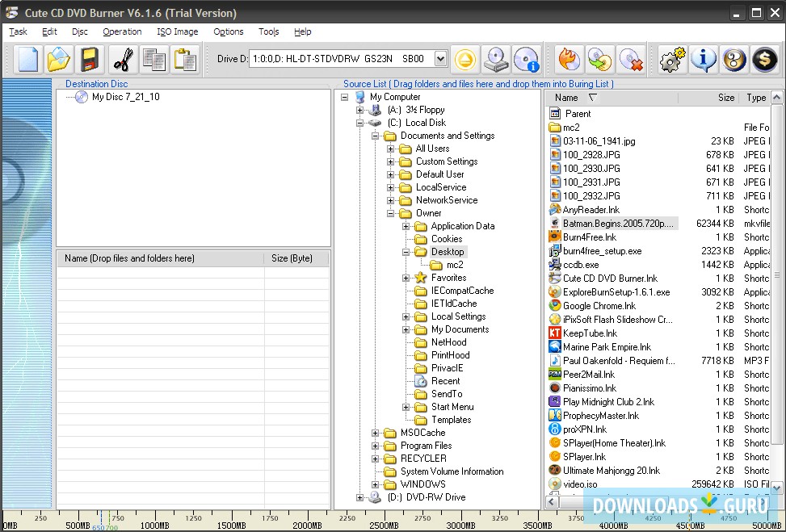Click the New project toolbar icon
The image size is (786, 532).
28,60
